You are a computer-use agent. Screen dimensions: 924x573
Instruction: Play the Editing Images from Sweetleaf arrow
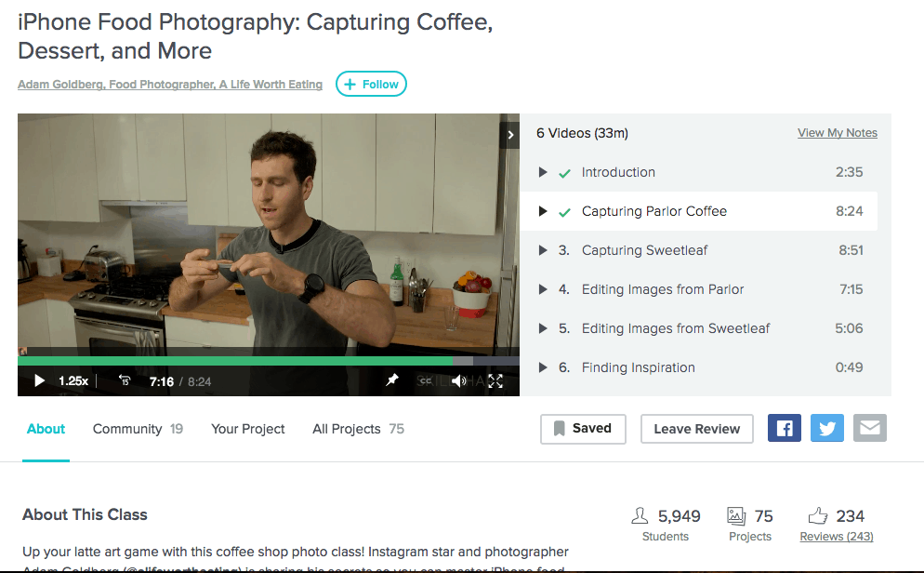[x=543, y=328]
